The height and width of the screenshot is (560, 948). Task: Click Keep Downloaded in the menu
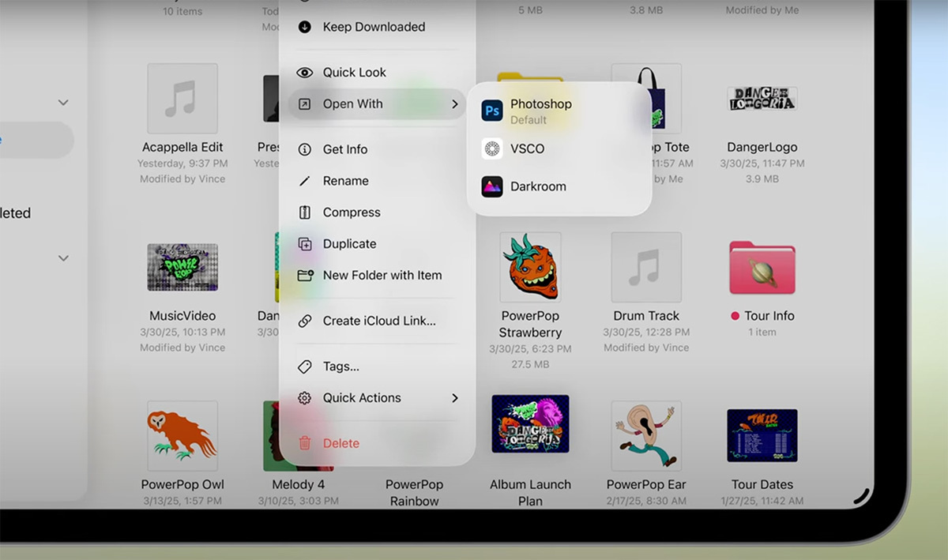(x=373, y=26)
